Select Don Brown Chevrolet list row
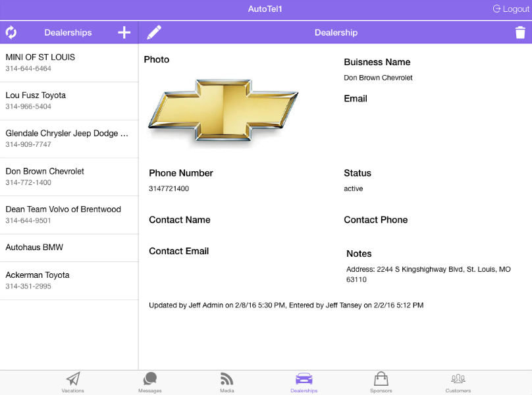Image resolution: width=532 pixels, height=395 pixels. click(x=69, y=177)
